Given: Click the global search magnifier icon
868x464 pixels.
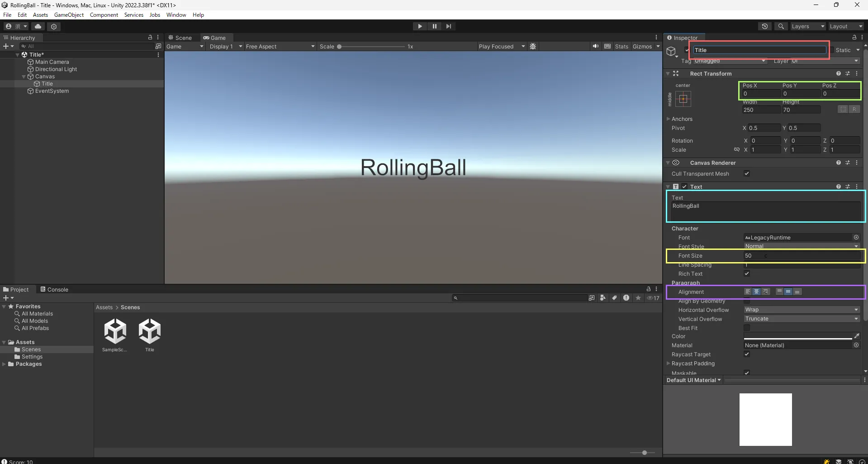Looking at the screenshot, I should 781,26.
